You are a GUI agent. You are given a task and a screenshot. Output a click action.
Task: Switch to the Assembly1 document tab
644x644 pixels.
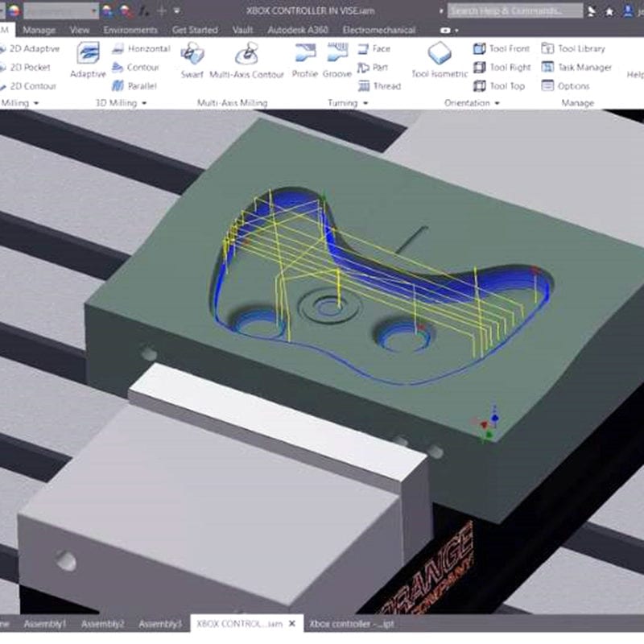(x=45, y=624)
